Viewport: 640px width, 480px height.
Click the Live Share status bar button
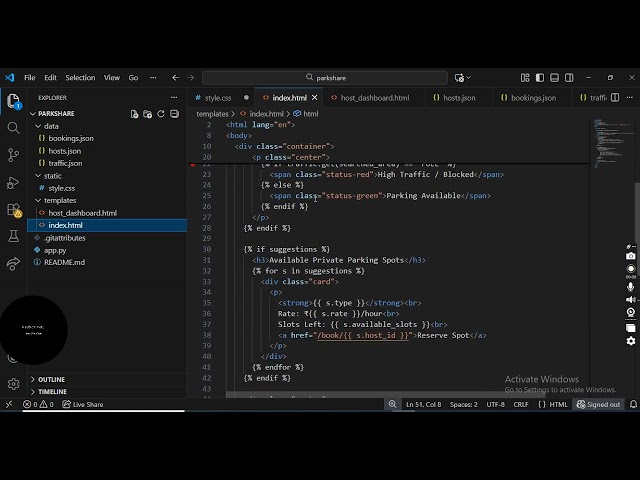click(83, 404)
